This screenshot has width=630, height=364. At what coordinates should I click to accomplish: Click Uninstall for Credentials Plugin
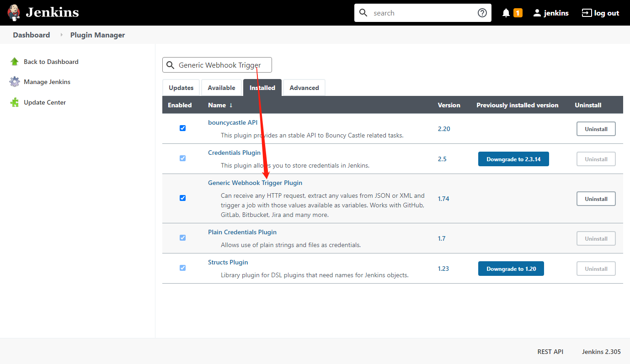point(596,159)
